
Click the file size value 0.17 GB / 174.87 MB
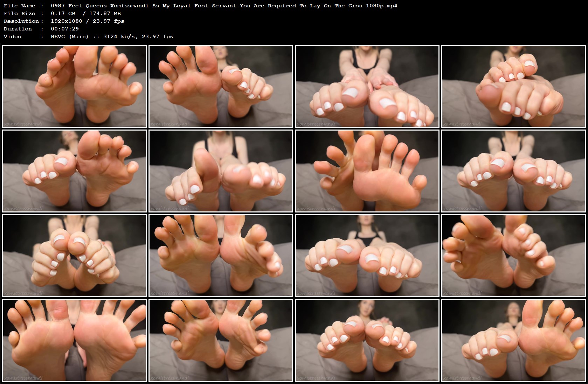click(x=86, y=13)
